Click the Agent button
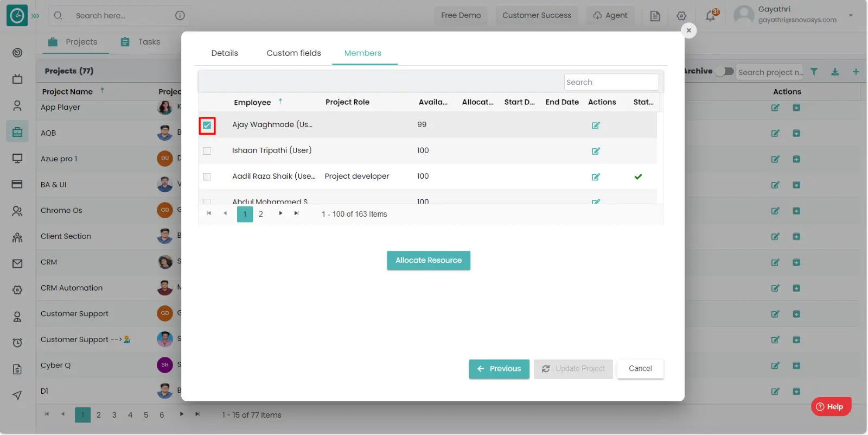Viewport: 868px width, 435px height. (x=610, y=15)
